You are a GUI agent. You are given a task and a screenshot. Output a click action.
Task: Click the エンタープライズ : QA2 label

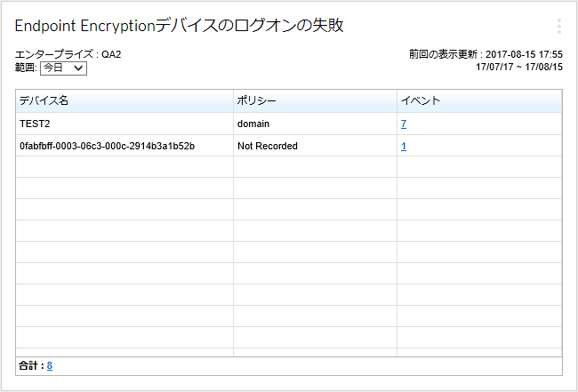[68, 54]
